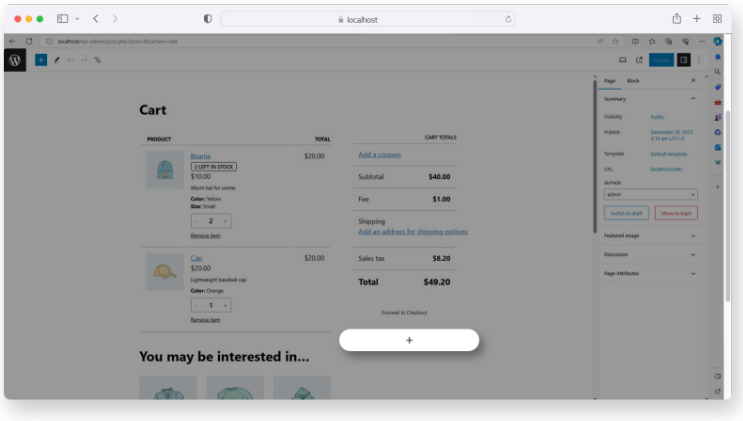Screen dimensions: 743x421
Task: Click the Move to trash button
Action: [677, 213]
